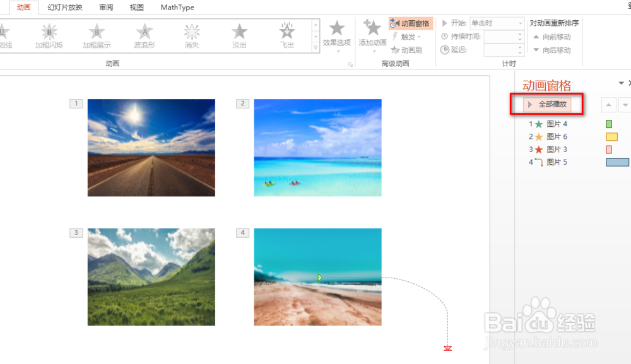Select the 图片 6 animation list entry
Image resolution: width=631 pixels, height=364 pixels.
[555, 136]
